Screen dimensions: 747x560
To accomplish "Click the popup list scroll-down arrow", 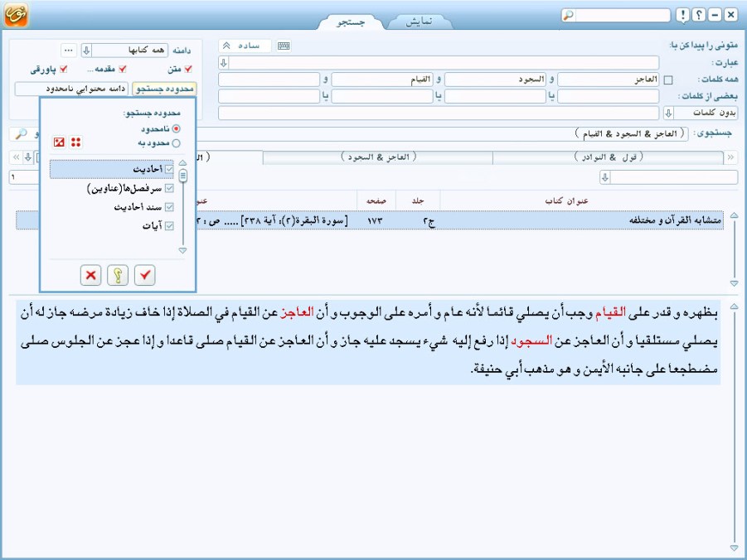I will click(183, 250).
